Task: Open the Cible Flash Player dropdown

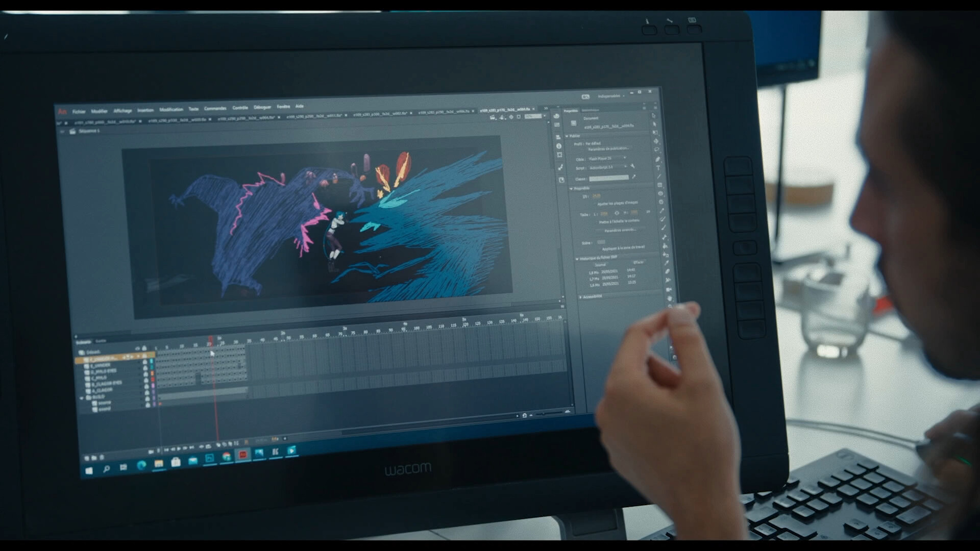Action: 607,159
